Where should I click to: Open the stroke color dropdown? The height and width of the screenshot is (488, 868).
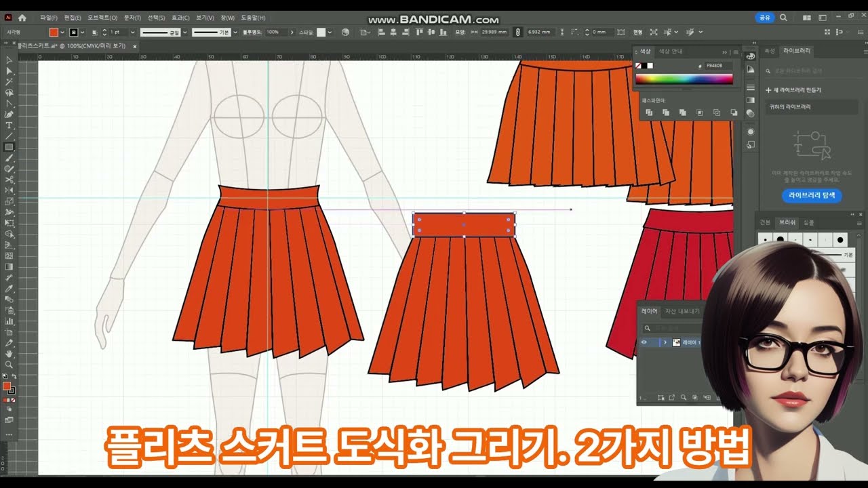(x=83, y=32)
